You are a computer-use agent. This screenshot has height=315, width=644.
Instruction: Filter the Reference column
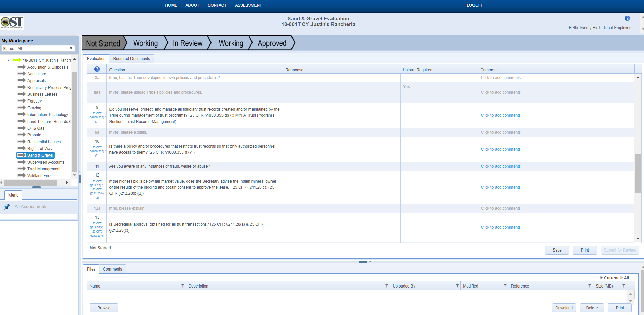590,286
